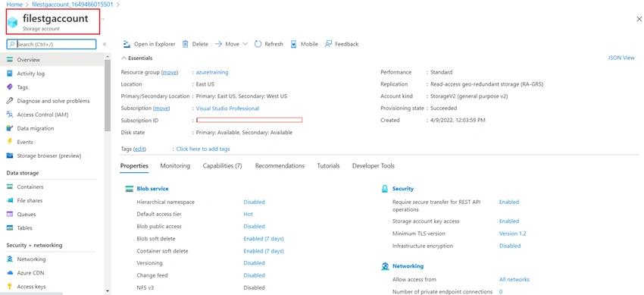Click the Storage browser (preview) icon

click(9, 155)
